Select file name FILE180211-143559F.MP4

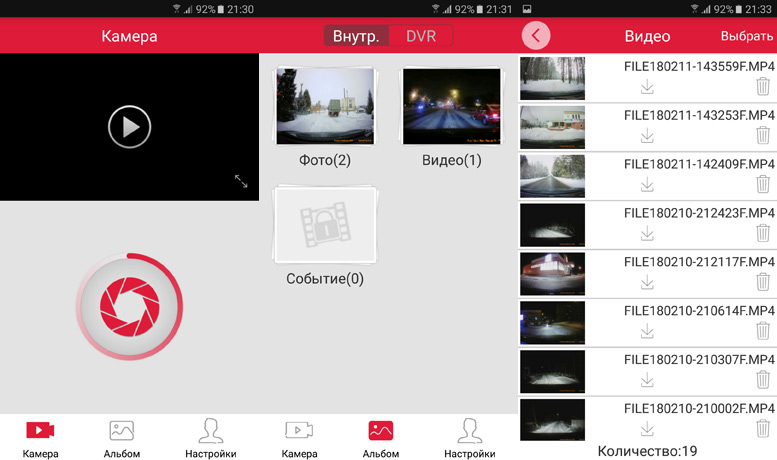click(x=699, y=66)
